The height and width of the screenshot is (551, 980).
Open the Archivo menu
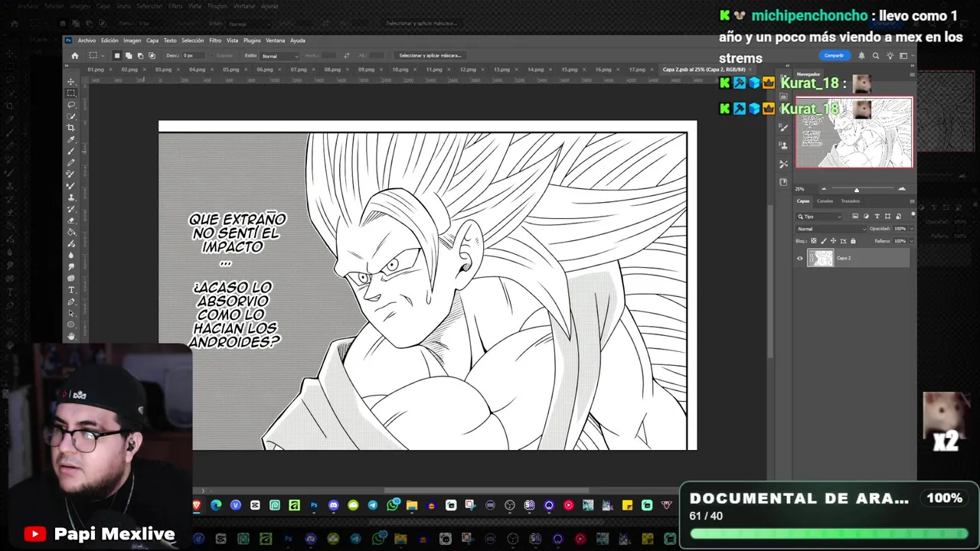87,41
